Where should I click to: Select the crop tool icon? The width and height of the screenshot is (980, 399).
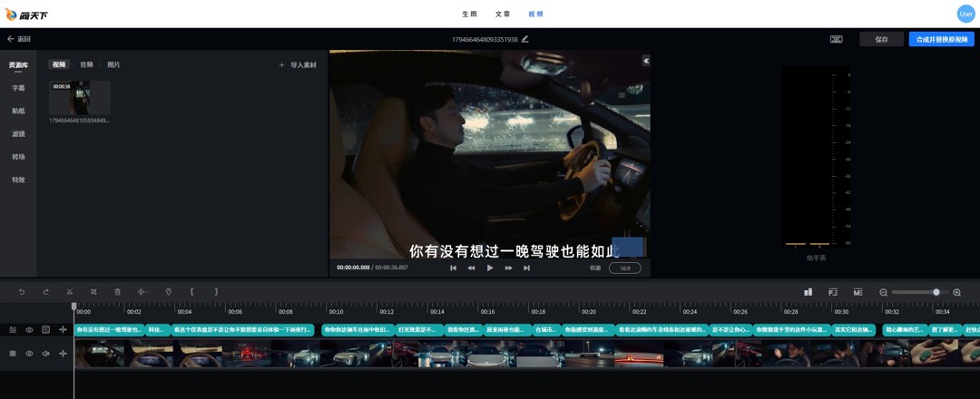tap(93, 292)
